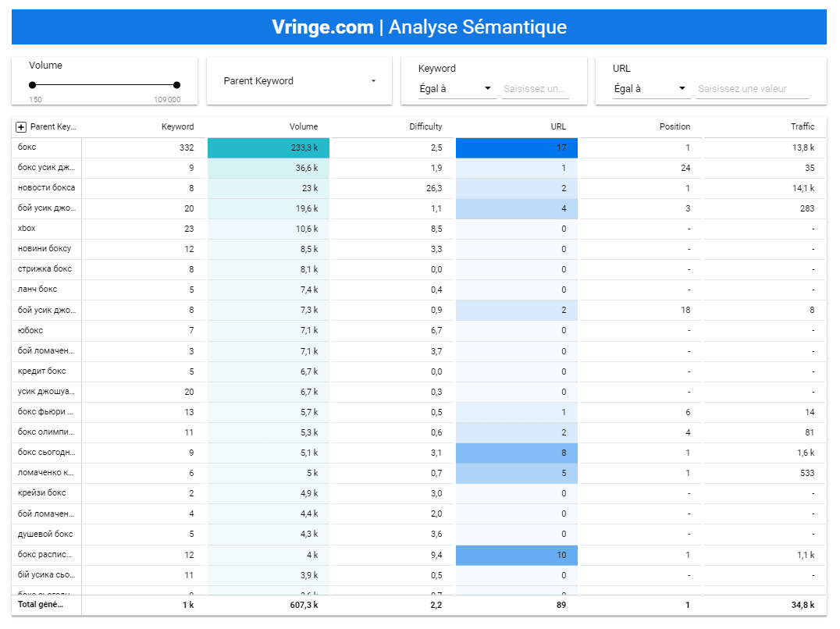Click the URL value input field
Image resolution: width=840 pixels, height=629 pixels.
[753, 89]
